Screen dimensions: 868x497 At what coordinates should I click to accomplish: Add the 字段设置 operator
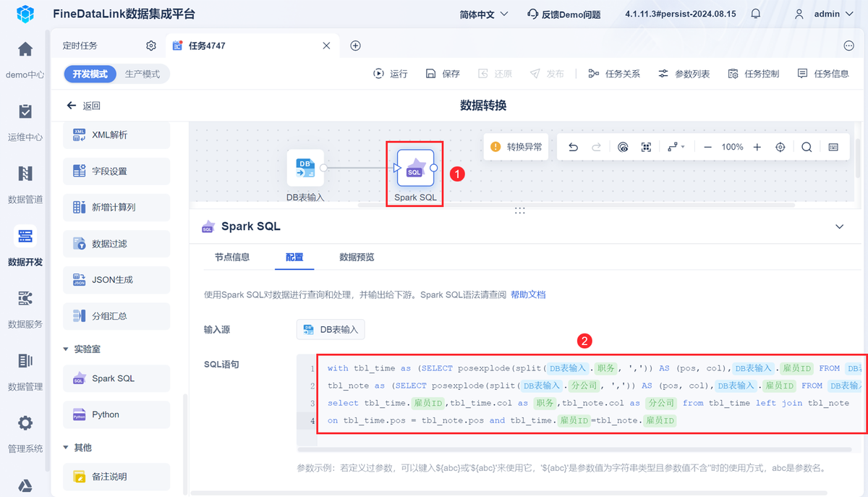click(x=116, y=171)
